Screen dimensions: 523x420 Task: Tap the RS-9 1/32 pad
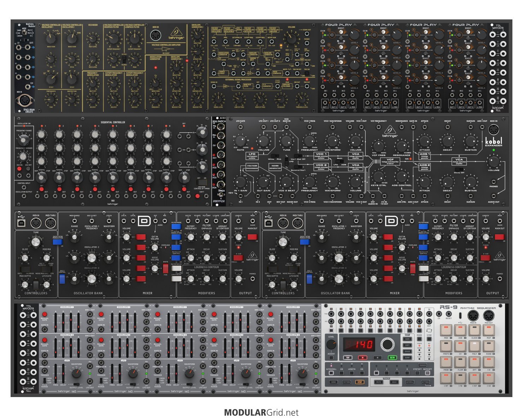point(488,378)
